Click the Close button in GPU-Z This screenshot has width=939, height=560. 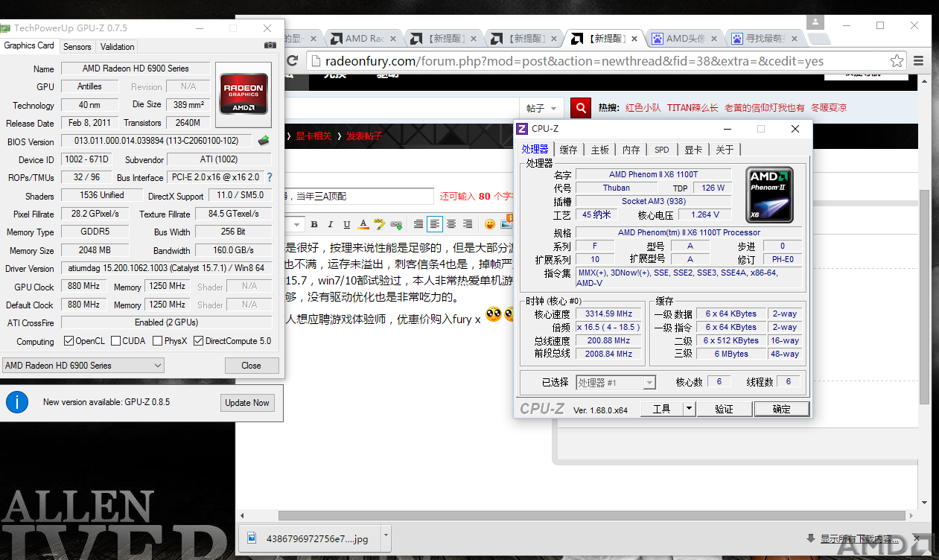tap(252, 366)
